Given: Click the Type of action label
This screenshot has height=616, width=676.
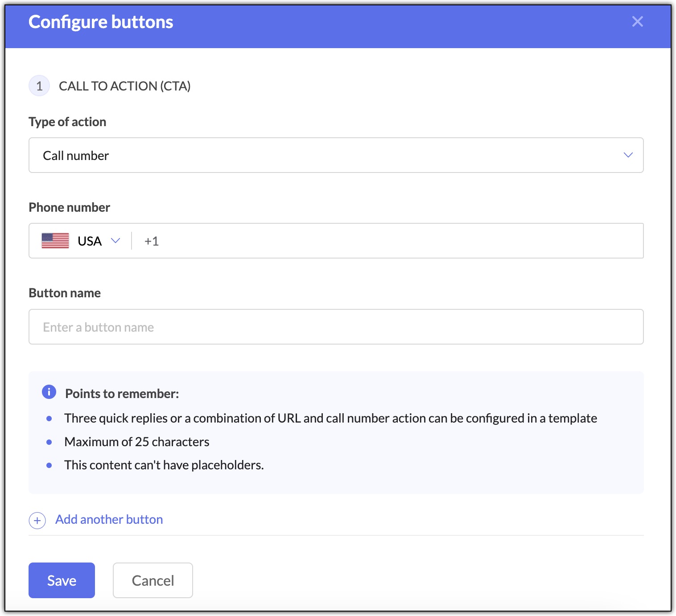Looking at the screenshot, I should pyautogui.click(x=67, y=122).
